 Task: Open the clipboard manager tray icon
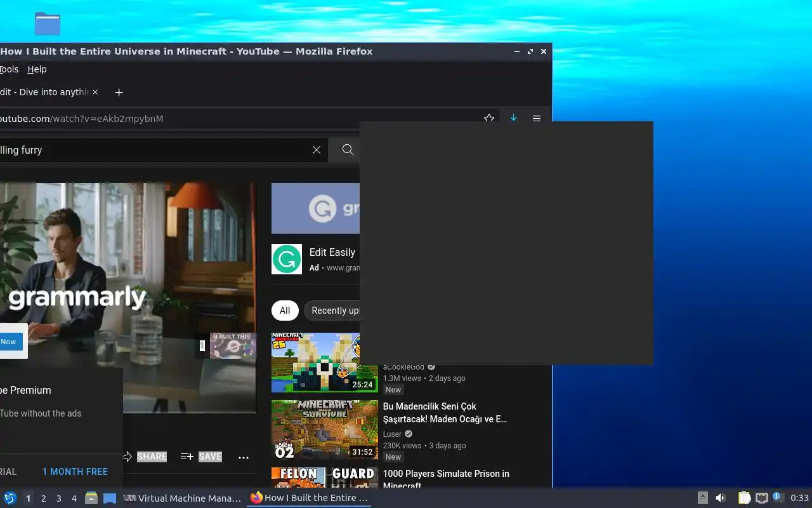click(745, 498)
